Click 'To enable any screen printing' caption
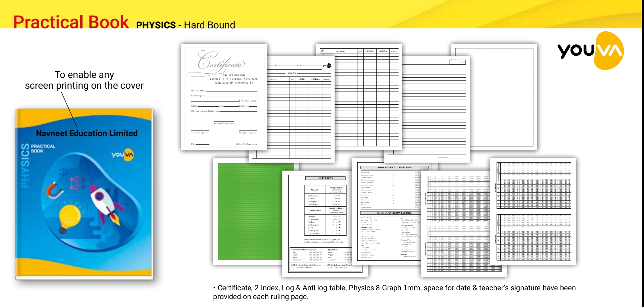644x307 pixels. [84, 80]
